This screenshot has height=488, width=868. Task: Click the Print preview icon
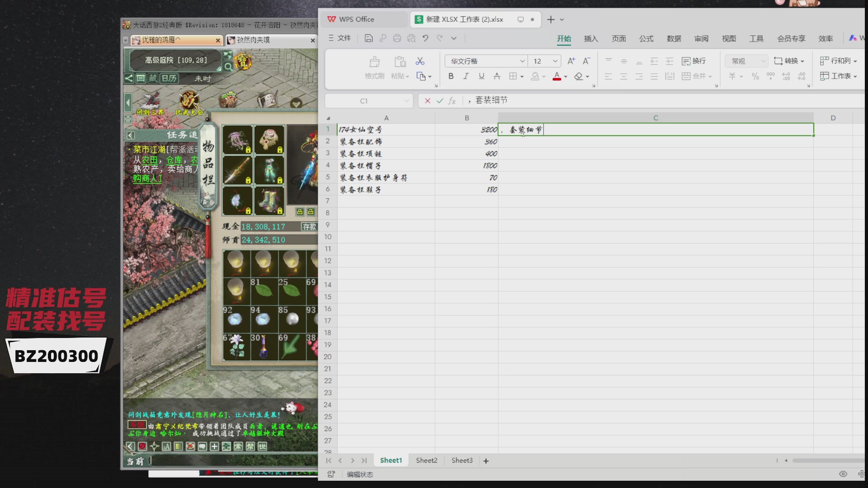(411, 38)
